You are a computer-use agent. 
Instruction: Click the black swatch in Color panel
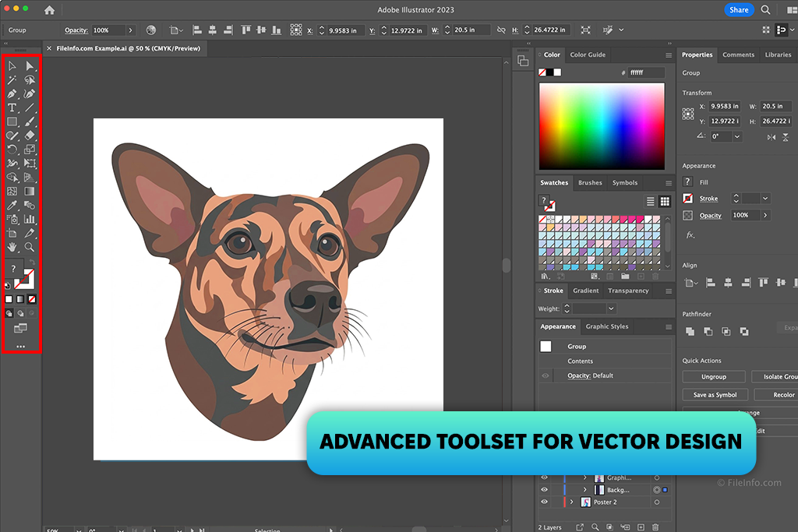tap(549, 72)
